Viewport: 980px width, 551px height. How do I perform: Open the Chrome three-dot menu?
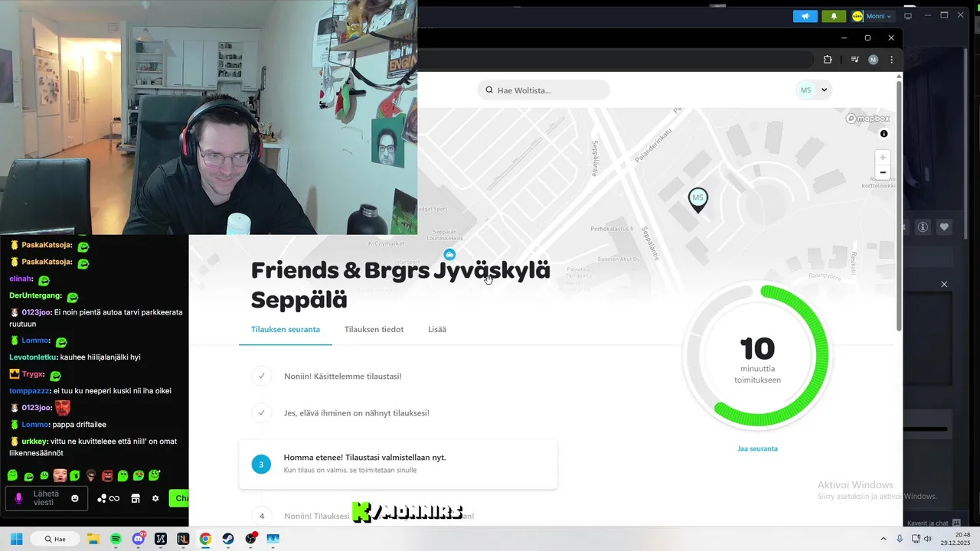click(x=891, y=60)
